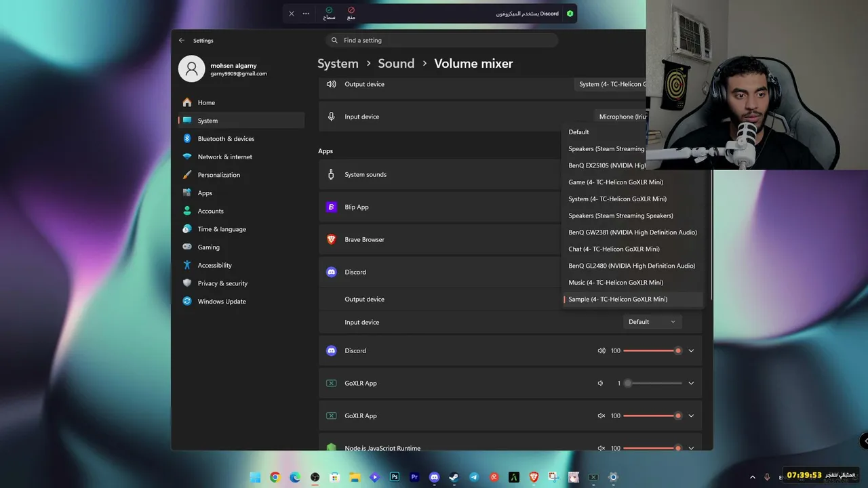Switch to Discord on the taskbar

(x=435, y=477)
